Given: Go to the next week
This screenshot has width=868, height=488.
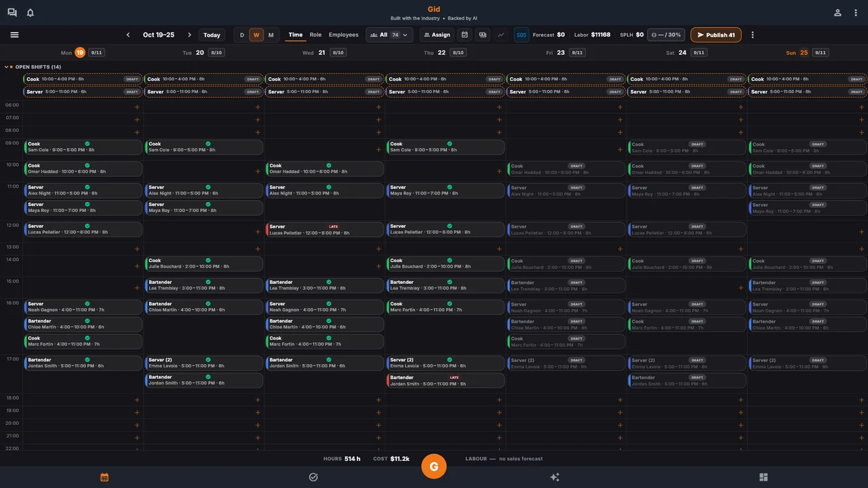Looking at the screenshot, I should tap(189, 35).
